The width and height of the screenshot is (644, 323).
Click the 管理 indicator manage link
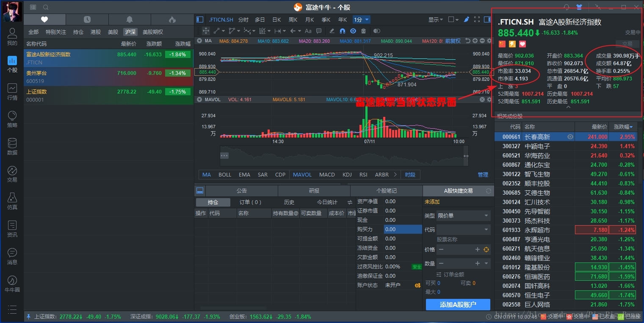click(483, 174)
